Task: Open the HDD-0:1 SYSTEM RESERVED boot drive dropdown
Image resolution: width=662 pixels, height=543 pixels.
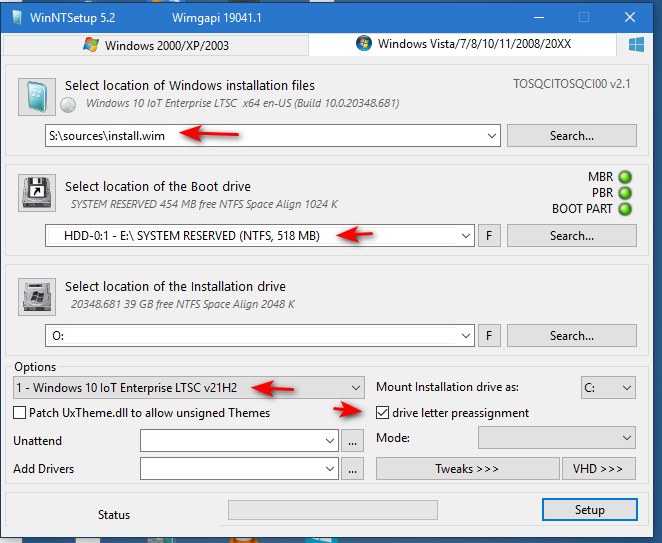Action: tap(466, 236)
